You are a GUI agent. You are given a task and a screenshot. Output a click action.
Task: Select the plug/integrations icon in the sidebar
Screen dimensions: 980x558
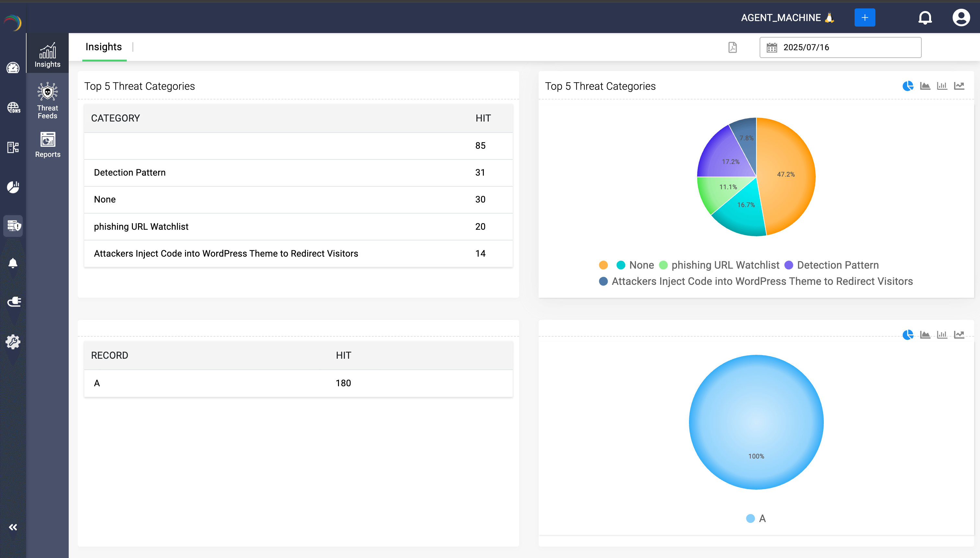point(14,301)
